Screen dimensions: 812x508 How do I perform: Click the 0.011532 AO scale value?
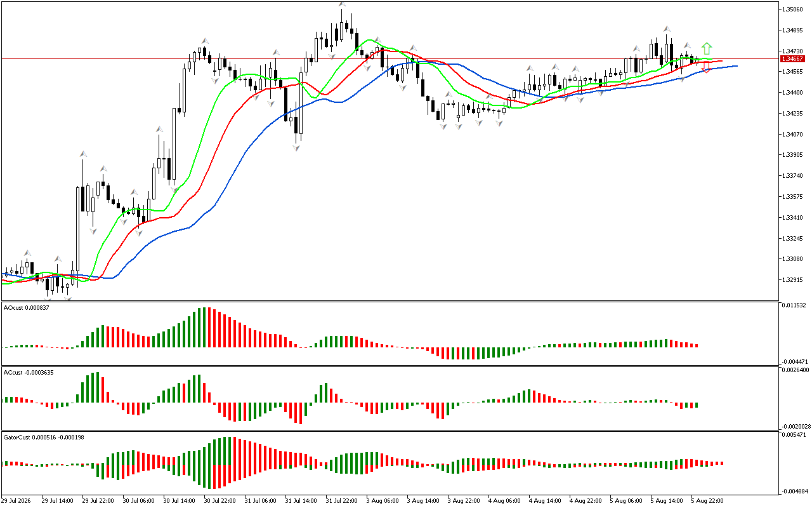click(x=795, y=306)
